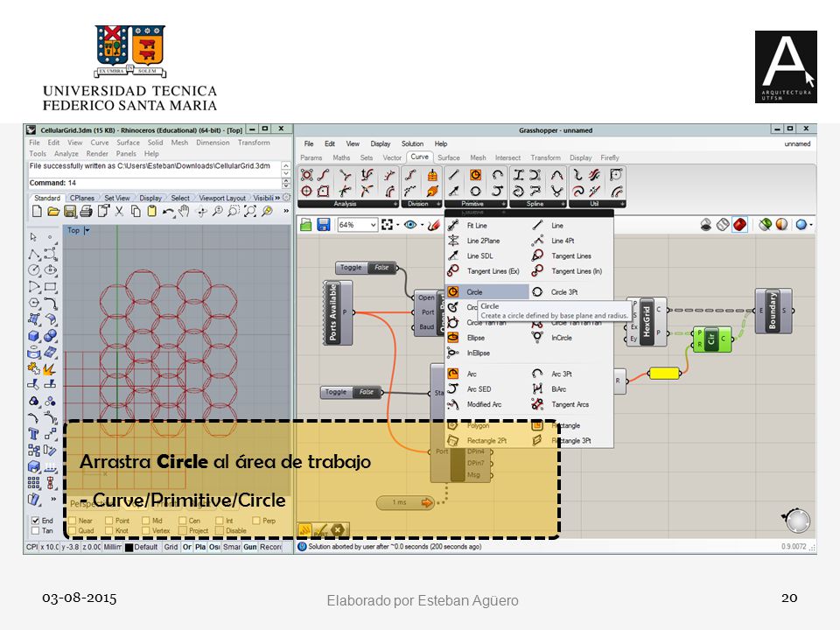The image size is (840, 630).
Task: Select the Box solid tool in Rhino sidebar
Action: [34, 336]
